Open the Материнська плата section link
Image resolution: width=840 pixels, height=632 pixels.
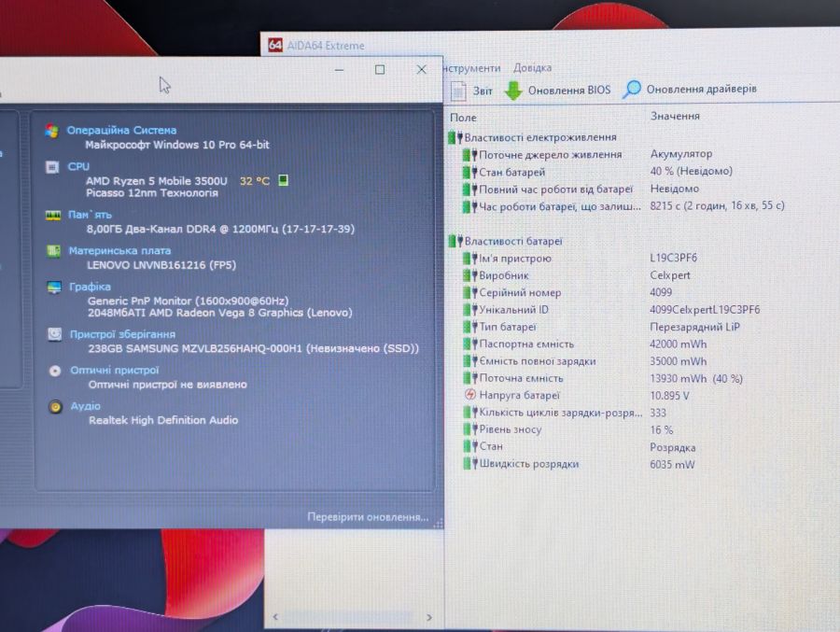(x=120, y=250)
